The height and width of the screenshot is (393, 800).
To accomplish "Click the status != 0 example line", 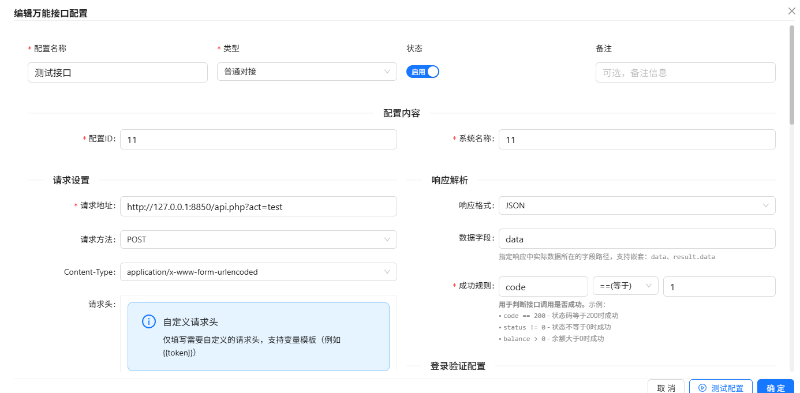I will 555,327.
